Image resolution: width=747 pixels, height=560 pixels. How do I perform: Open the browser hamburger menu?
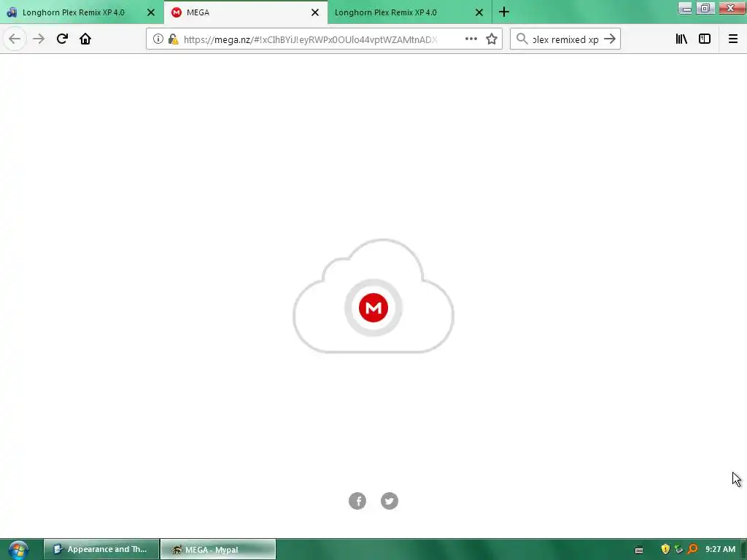(x=733, y=39)
